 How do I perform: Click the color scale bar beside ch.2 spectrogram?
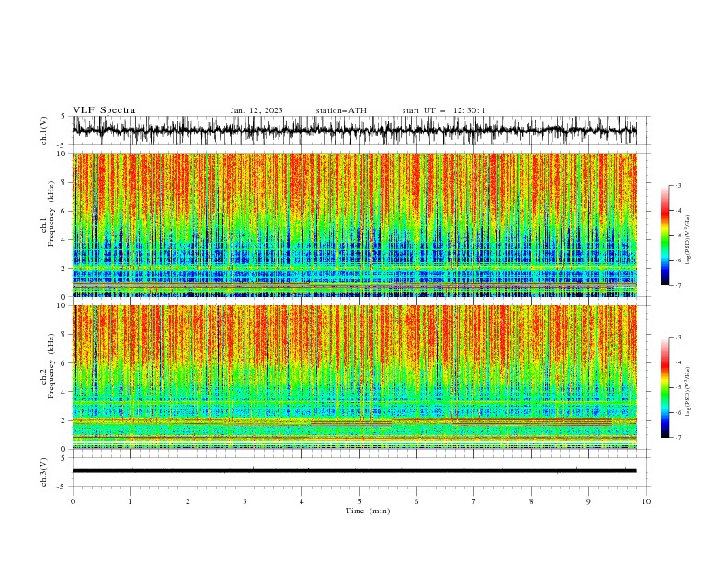click(665, 387)
